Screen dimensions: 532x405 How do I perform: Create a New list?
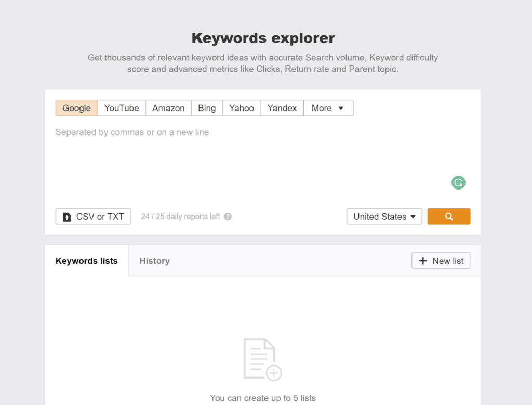(441, 261)
